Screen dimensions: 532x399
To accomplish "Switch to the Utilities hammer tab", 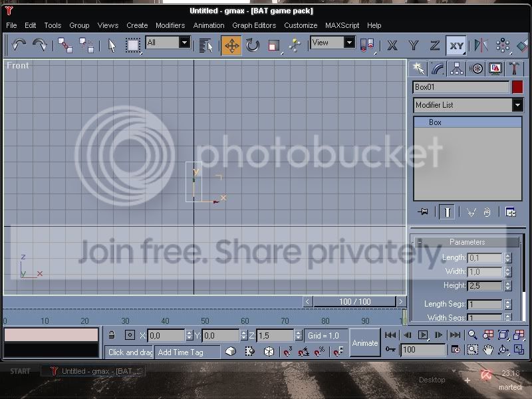I will [x=513, y=68].
